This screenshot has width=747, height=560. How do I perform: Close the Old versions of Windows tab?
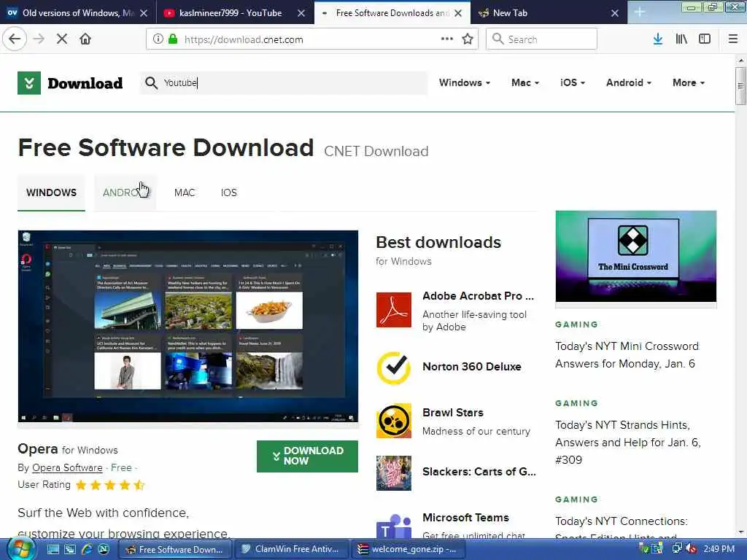point(144,13)
